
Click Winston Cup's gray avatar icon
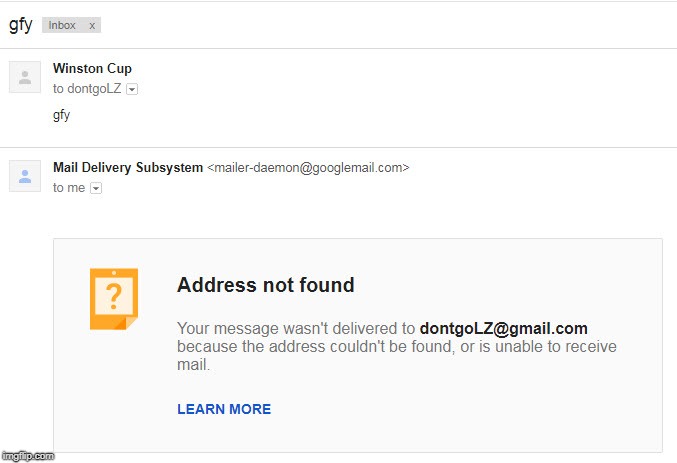point(25,77)
